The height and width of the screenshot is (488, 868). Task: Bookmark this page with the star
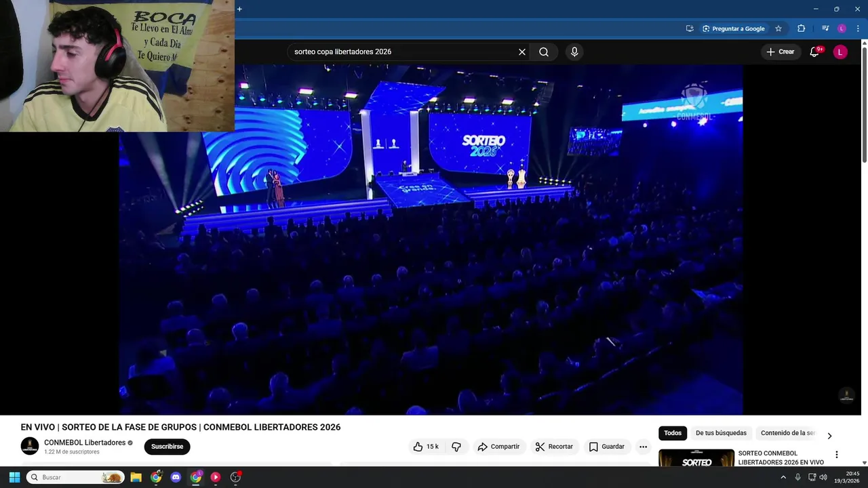[778, 28]
